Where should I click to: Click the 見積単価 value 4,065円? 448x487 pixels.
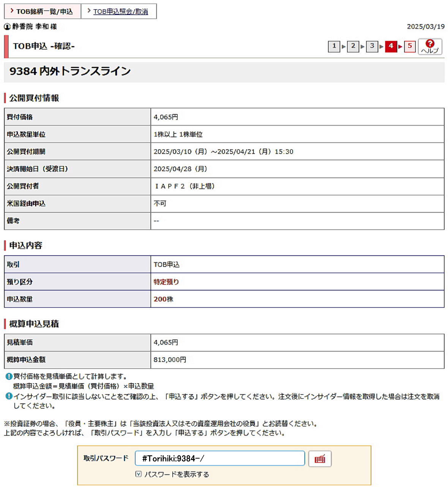[x=166, y=342]
